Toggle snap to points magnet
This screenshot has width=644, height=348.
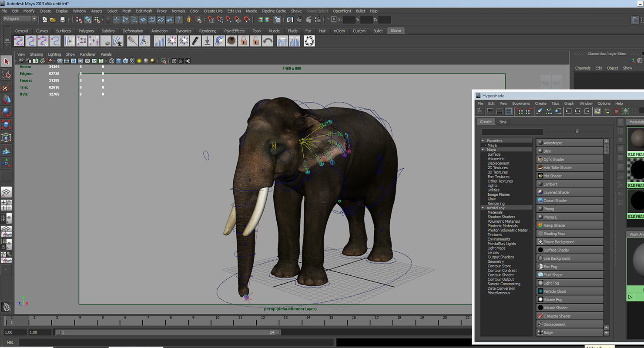pyautogui.click(x=229, y=20)
